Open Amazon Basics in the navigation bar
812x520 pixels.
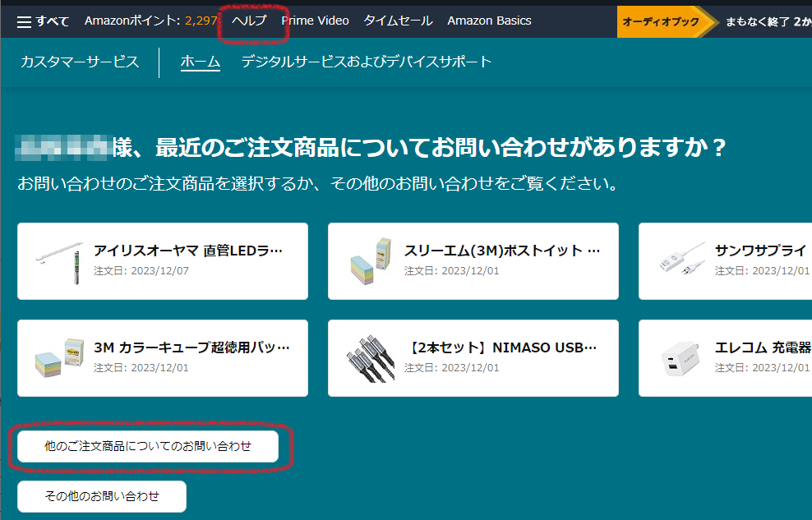tap(489, 21)
